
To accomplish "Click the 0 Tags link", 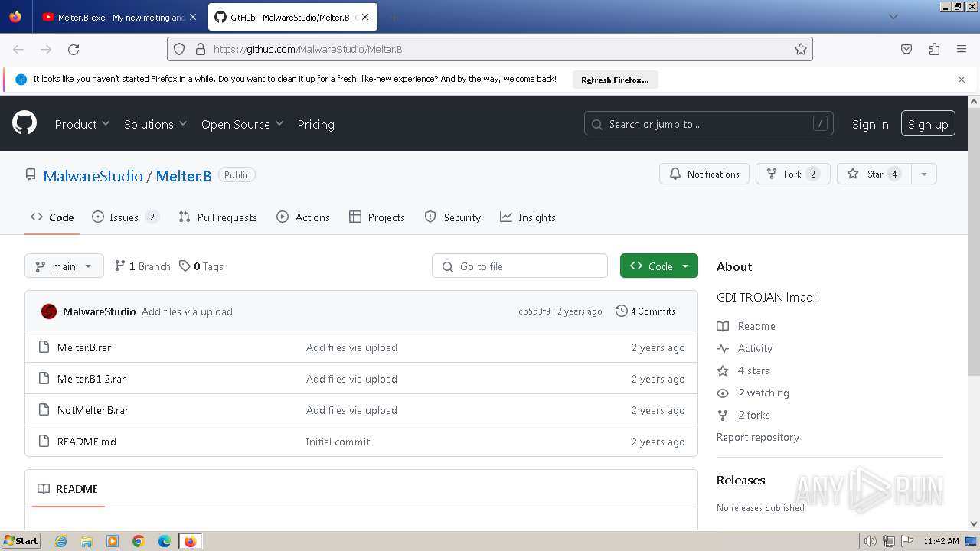I will [201, 266].
